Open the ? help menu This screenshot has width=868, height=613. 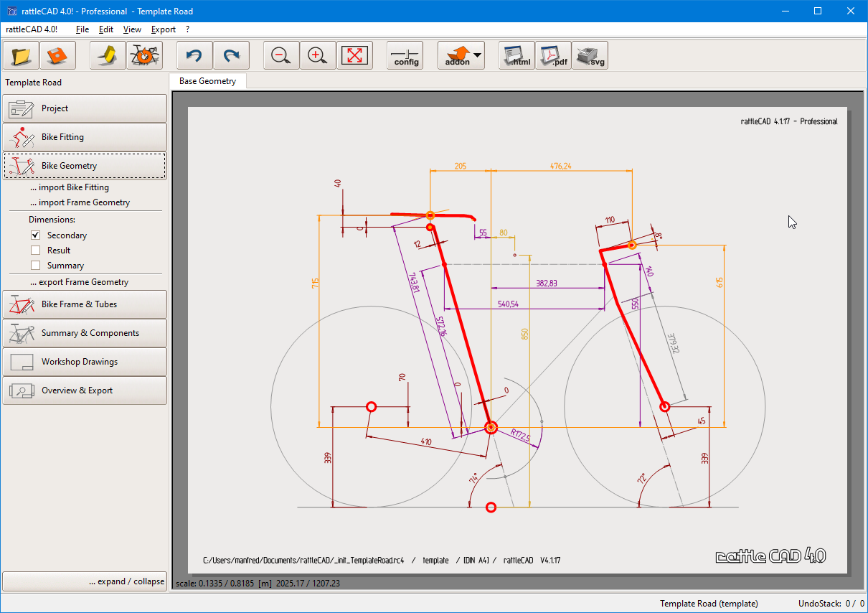click(188, 29)
